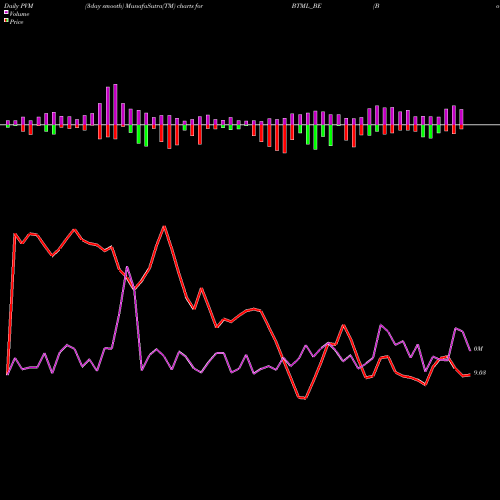Viewport: 500px width, 500px height.
Task: Click the 'BTML_BE' symbol label
Action: (x=306, y=6)
